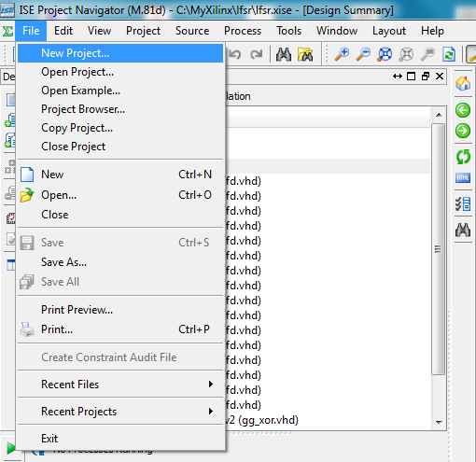The height and width of the screenshot is (462, 476).
Task: Expand the Recent Projects submenu
Action: tap(120, 412)
